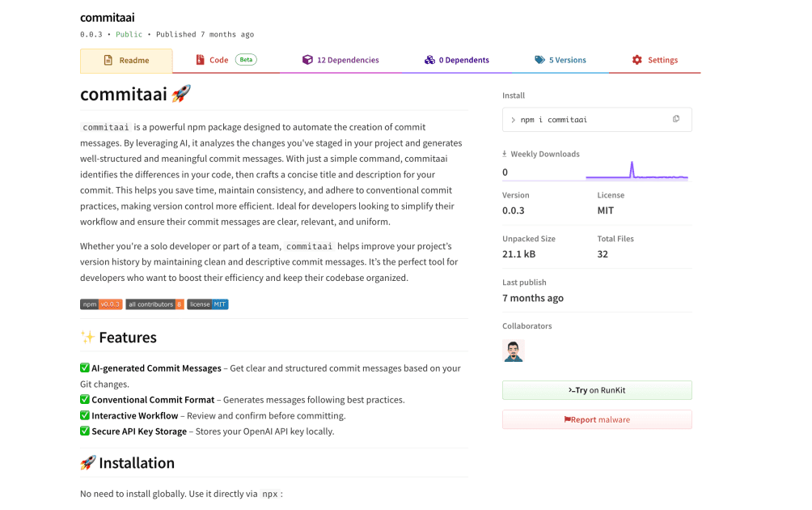Show the 5 Versions tab

[x=560, y=60]
